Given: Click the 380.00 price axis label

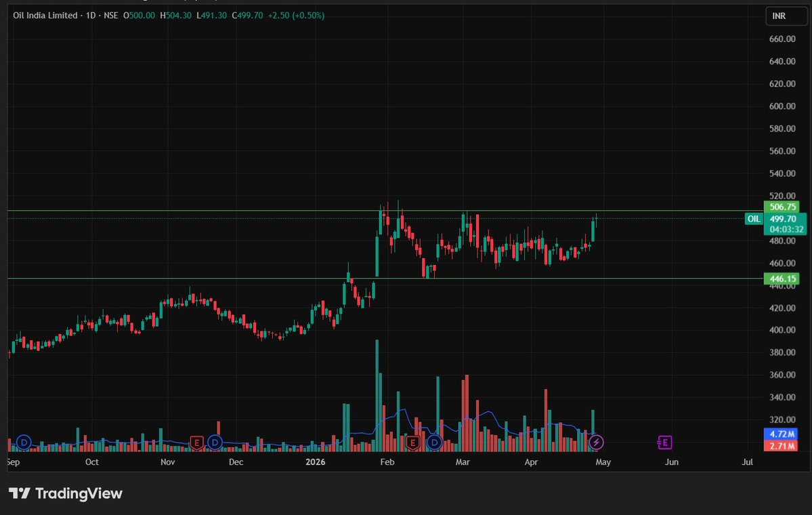Looking at the screenshot, I should (x=782, y=352).
